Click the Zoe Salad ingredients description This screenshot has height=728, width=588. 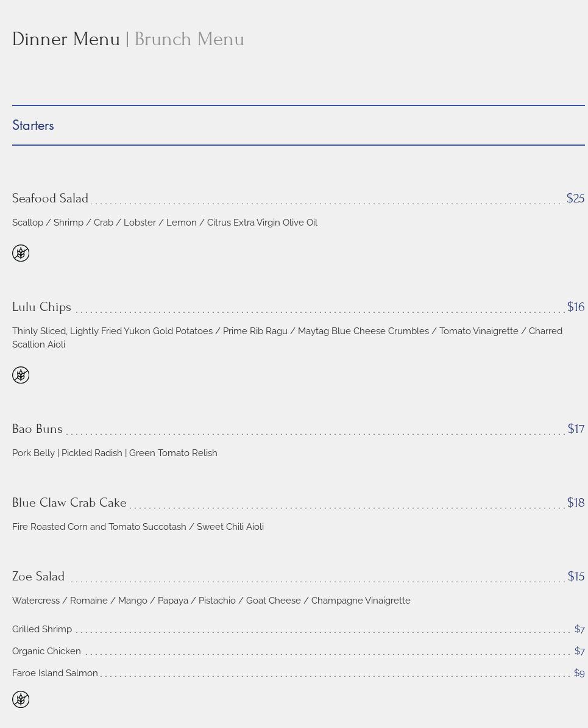(211, 601)
